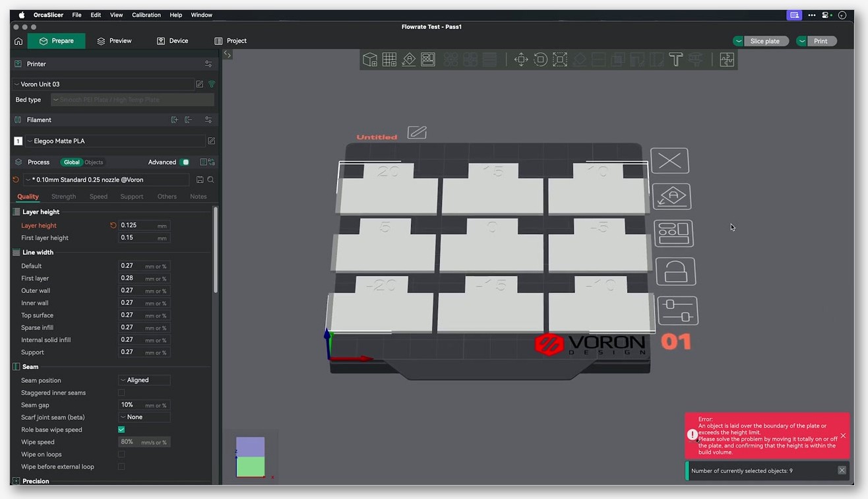Click the Auto orient toolbar icon
This screenshot has height=499, width=868.
[x=409, y=60]
